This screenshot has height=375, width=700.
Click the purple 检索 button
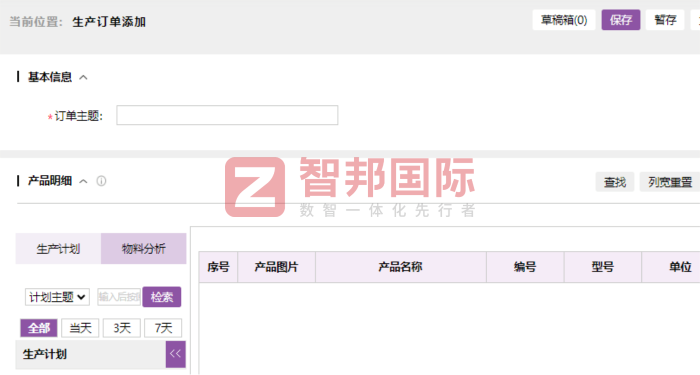click(x=162, y=297)
